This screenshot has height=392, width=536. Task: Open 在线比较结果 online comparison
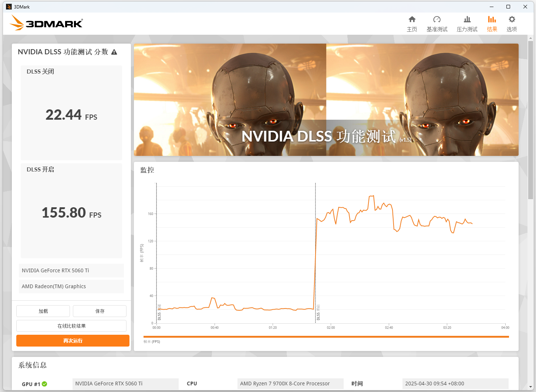click(71, 326)
